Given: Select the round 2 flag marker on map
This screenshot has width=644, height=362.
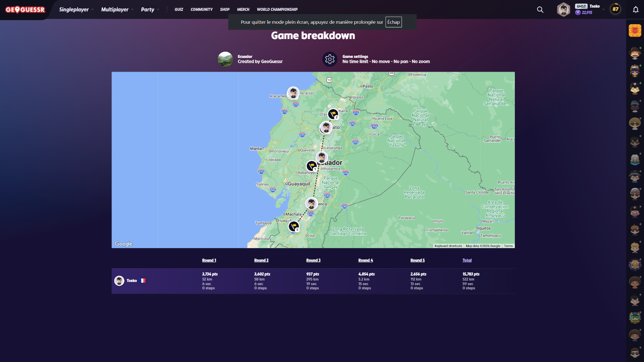Looking at the screenshot, I should coord(333,114).
